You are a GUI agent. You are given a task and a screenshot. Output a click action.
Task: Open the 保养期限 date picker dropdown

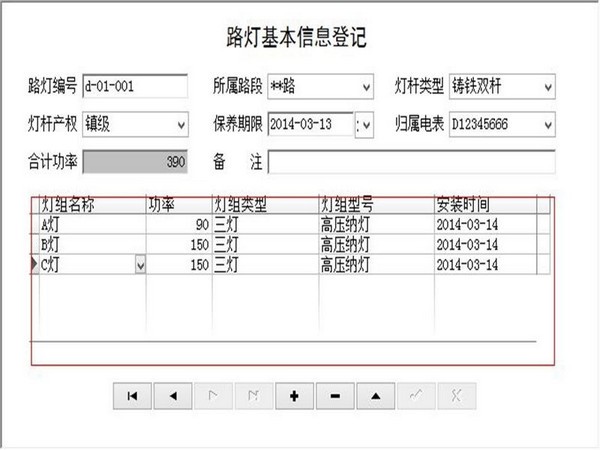click(x=366, y=125)
